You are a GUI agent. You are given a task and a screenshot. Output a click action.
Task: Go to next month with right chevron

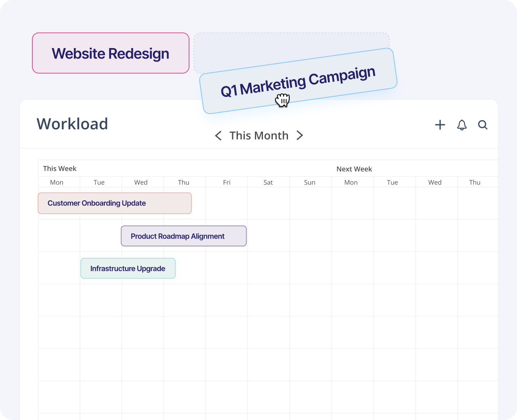[300, 136]
